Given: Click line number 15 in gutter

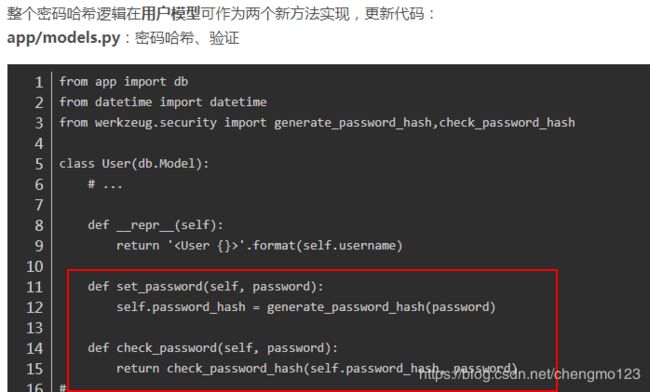Looking at the screenshot, I should click(34, 369).
